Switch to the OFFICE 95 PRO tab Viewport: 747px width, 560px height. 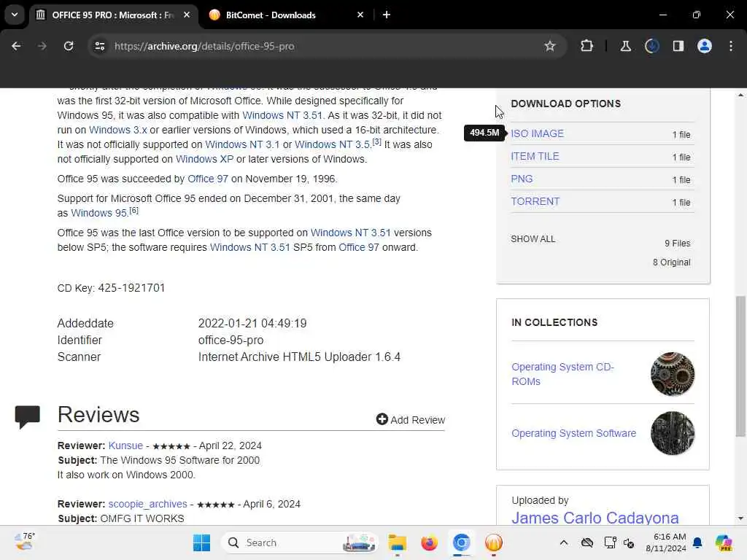(112, 15)
